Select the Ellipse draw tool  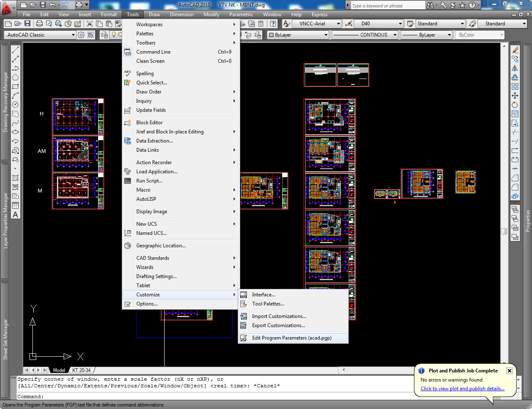(15, 132)
